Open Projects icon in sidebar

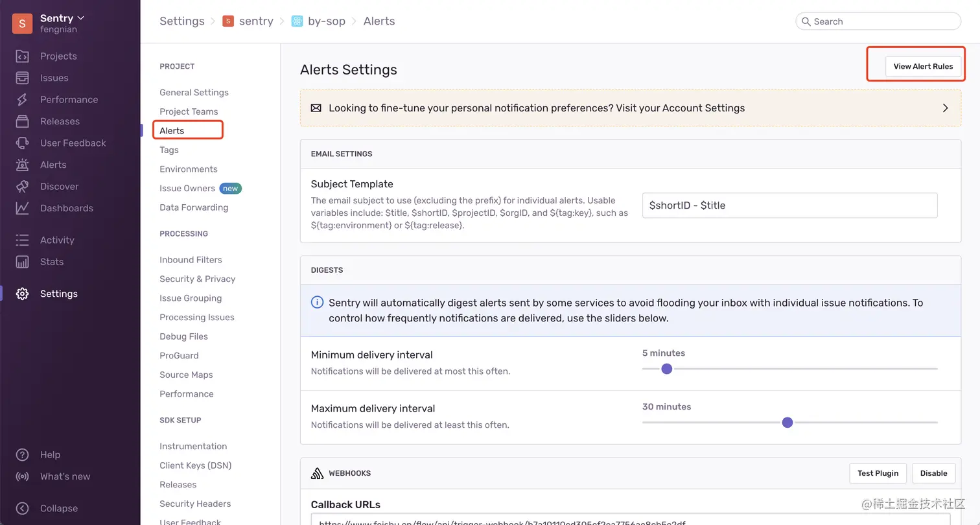pyautogui.click(x=22, y=56)
